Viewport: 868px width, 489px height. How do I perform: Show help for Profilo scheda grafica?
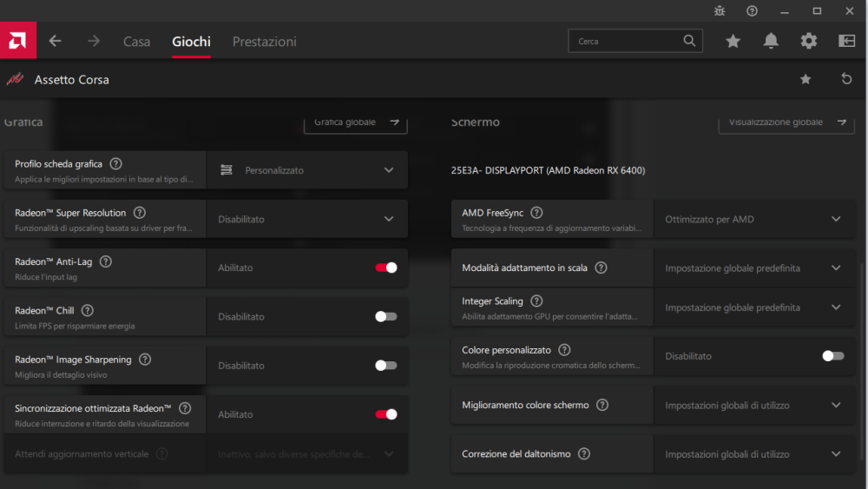[x=115, y=164]
